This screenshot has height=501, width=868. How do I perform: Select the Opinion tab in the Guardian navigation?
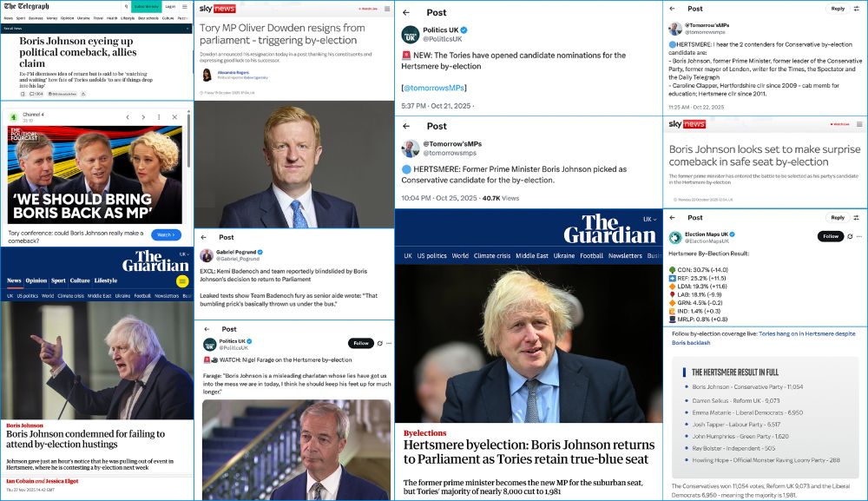pos(36,280)
